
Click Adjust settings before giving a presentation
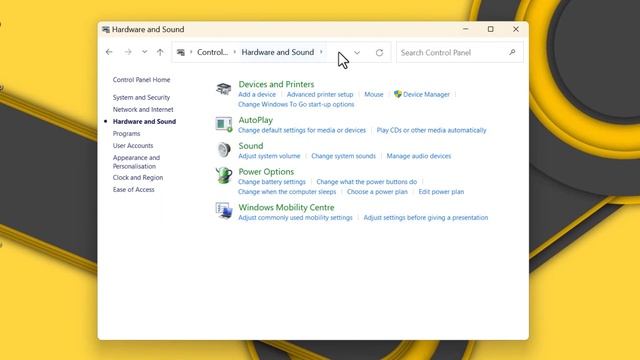pos(426,218)
